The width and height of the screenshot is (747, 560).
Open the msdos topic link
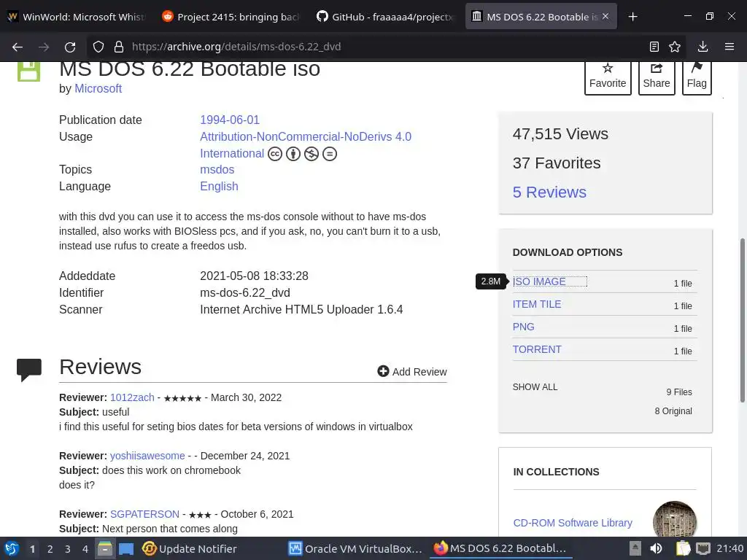click(217, 169)
